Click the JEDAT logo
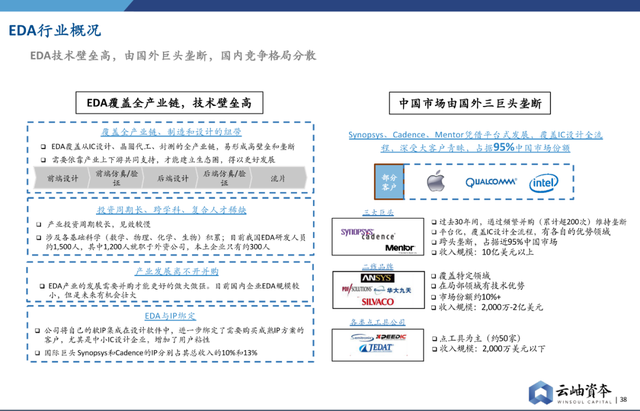 376,348
